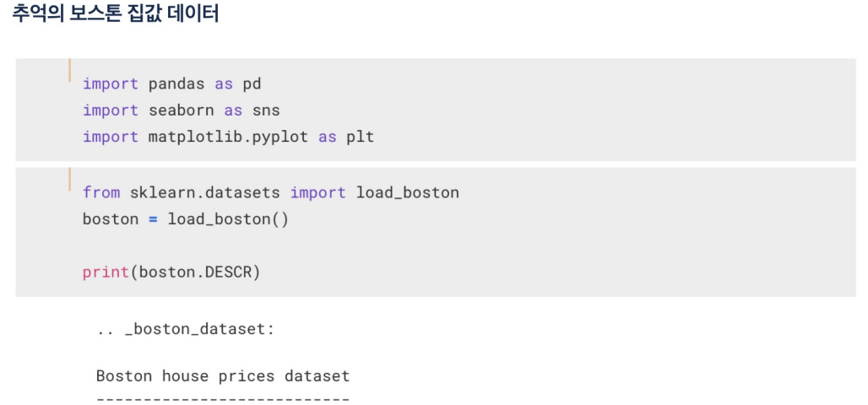Screen dimensions: 868x405
Task: Click the heading 추억의 보스톤 집값 데이터
Action: point(115,13)
